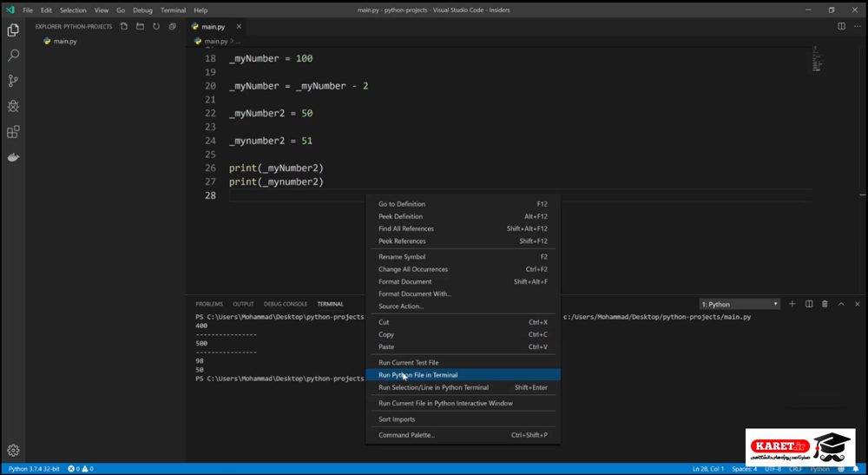Viewport: 868px width, 475px height.
Task: Open the File menu
Action: pyautogui.click(x=28, y=10)
